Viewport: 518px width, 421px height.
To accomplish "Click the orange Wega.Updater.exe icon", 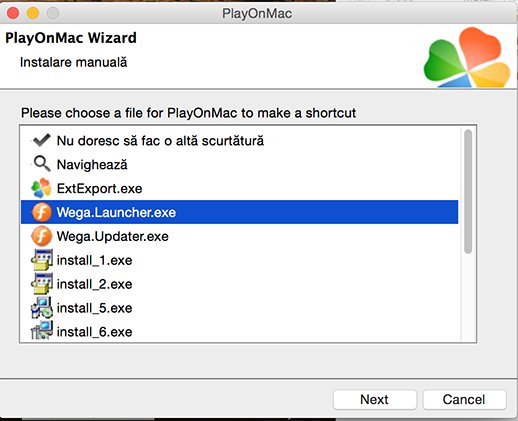I will (x=42, y=236).
